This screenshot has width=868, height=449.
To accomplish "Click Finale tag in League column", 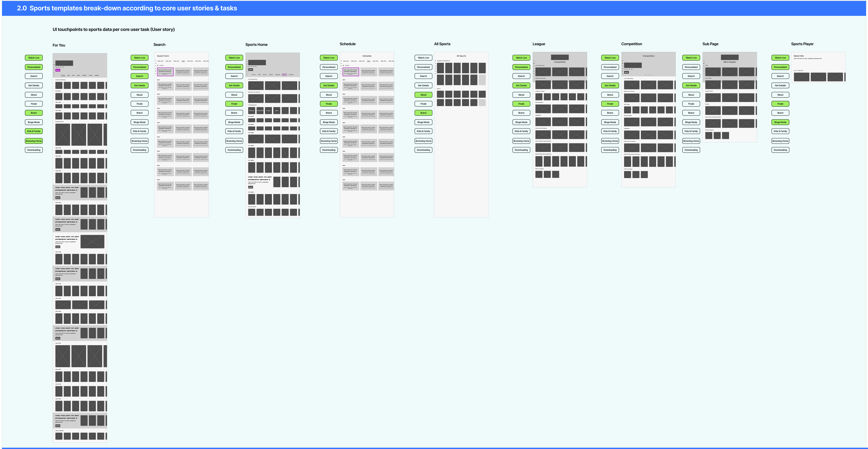I will point(521,104).
